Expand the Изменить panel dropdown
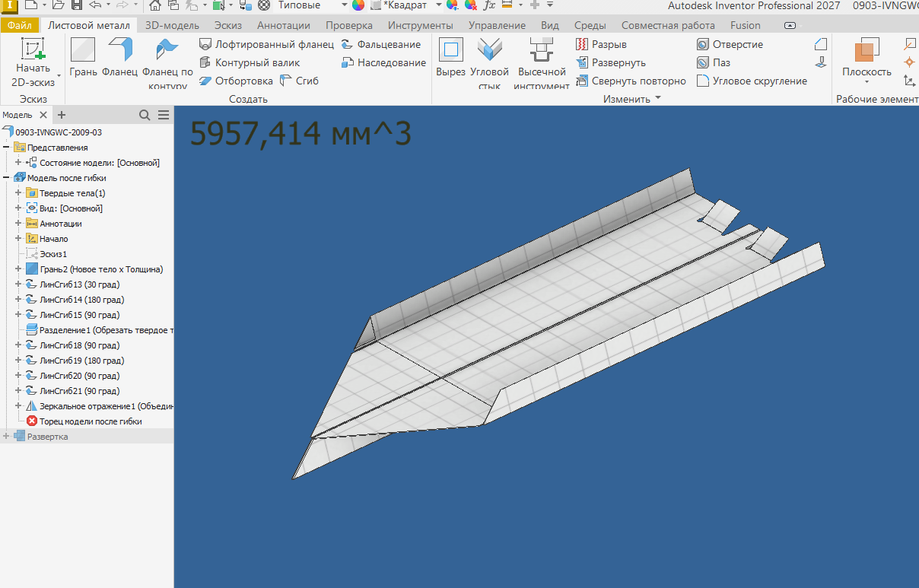This screenshot has height=588, width=919. [x=658, y=99]
